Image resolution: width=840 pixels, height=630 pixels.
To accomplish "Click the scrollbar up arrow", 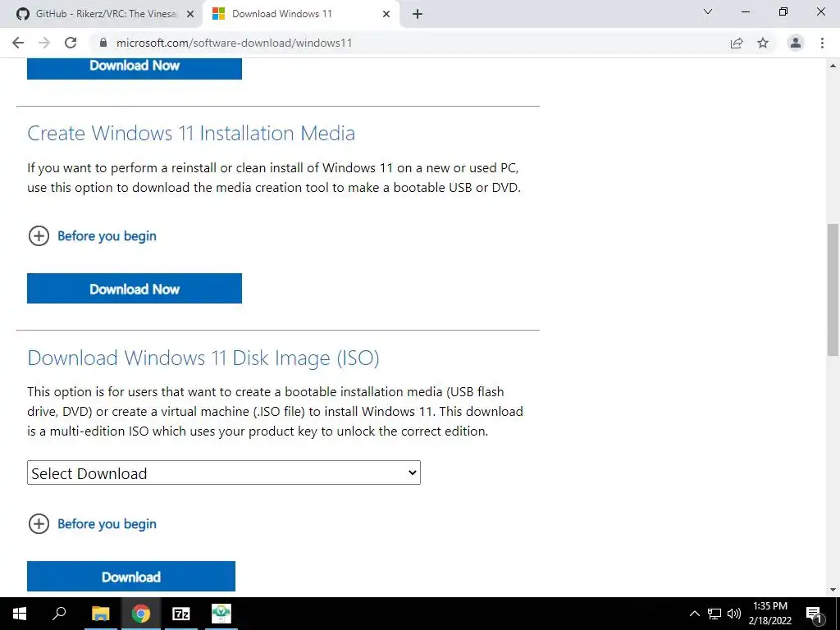I will pos(833,66).
